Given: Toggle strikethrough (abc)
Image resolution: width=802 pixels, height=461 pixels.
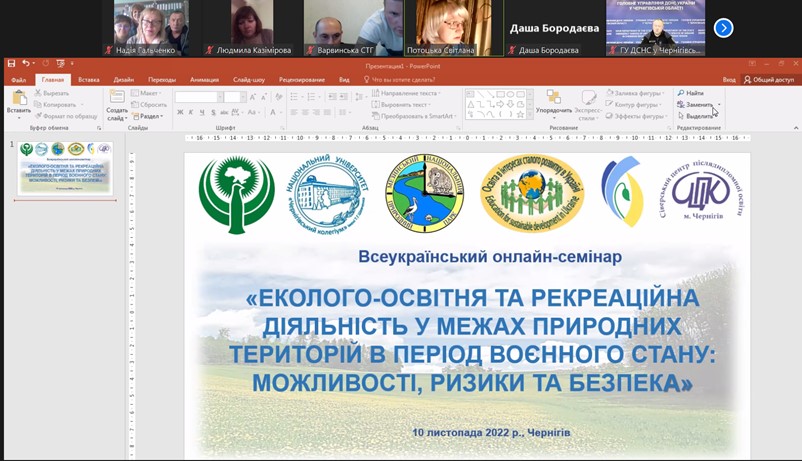Looking at the screenshot, I should [225, 112].
